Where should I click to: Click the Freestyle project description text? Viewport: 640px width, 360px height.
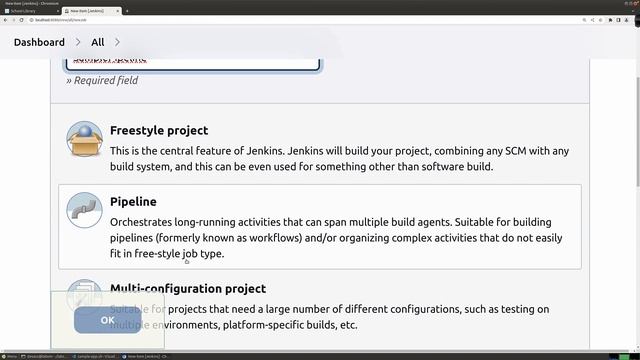click(x=340, y=159)
